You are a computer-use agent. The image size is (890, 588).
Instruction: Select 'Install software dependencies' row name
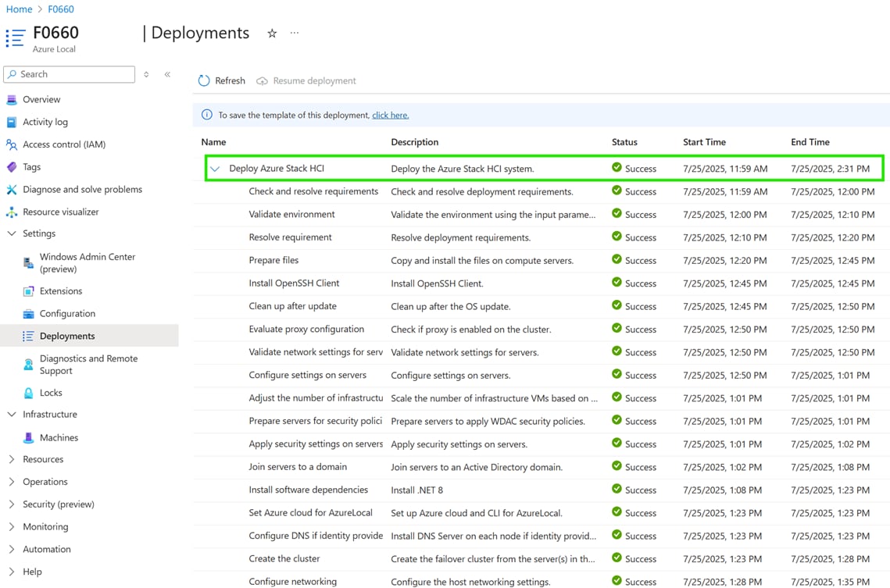308,490
